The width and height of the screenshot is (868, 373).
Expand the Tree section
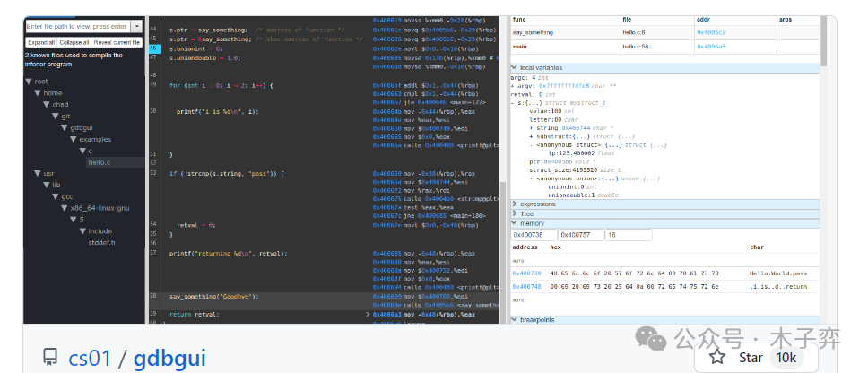click(x=664, y=214)
